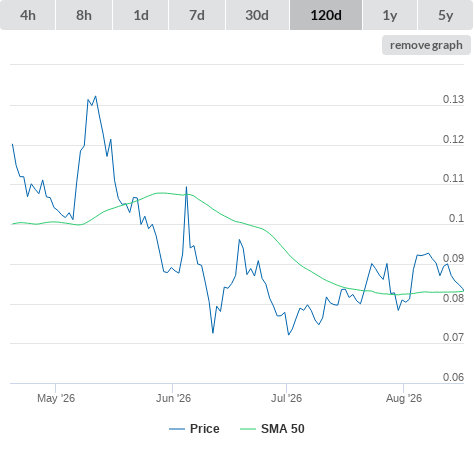
Task: Click the active 120d tab
Action: pos(326,15)
